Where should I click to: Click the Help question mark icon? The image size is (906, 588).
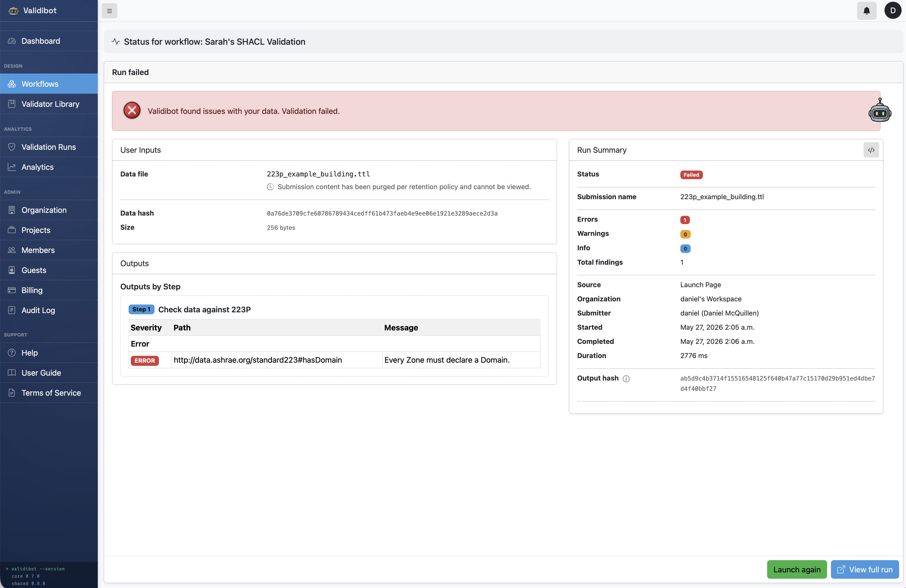tap(12, 353)
